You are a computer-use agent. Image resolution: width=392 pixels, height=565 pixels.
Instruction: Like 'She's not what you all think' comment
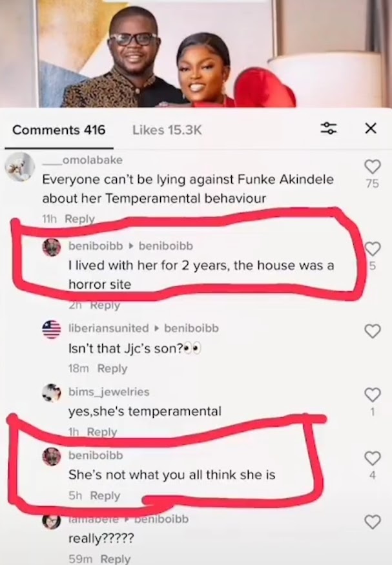[373, 458]
